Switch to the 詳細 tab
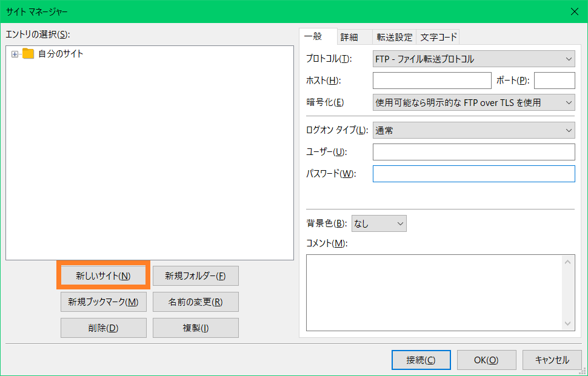The height and width of the screenshot is (376, 588). (x=355, y=37)
